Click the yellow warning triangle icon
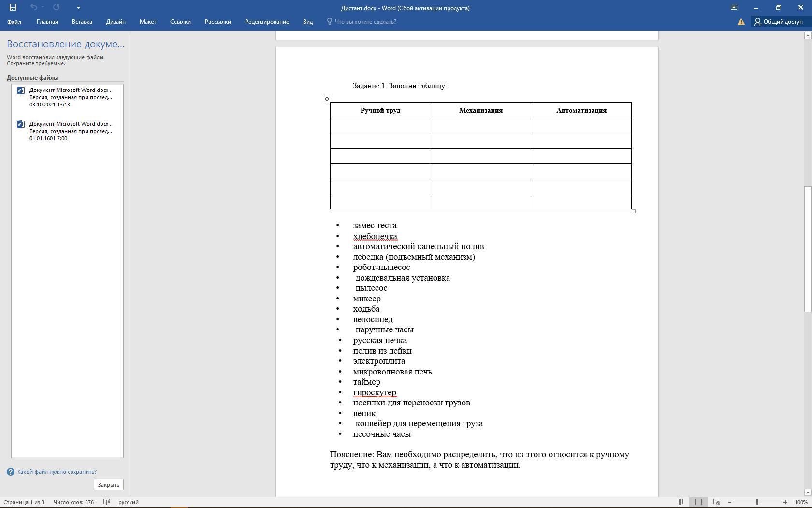812x508 pixels. (x=741, y=22)
